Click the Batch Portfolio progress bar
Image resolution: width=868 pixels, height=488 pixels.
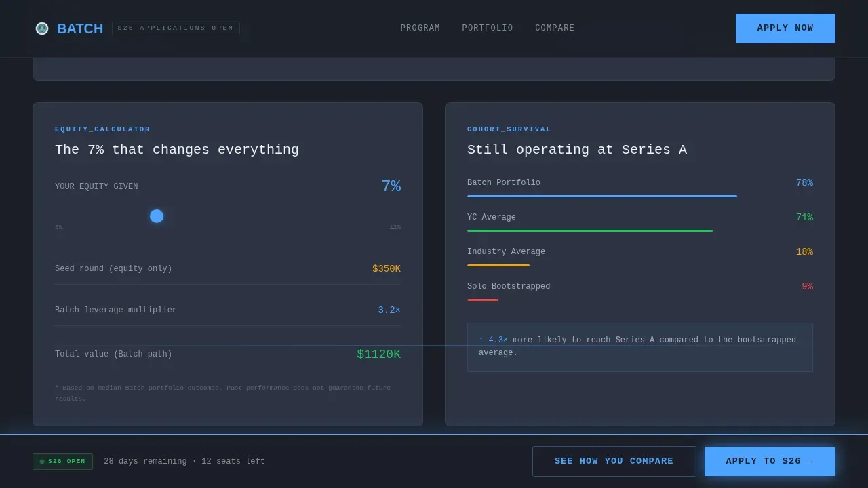602,197
